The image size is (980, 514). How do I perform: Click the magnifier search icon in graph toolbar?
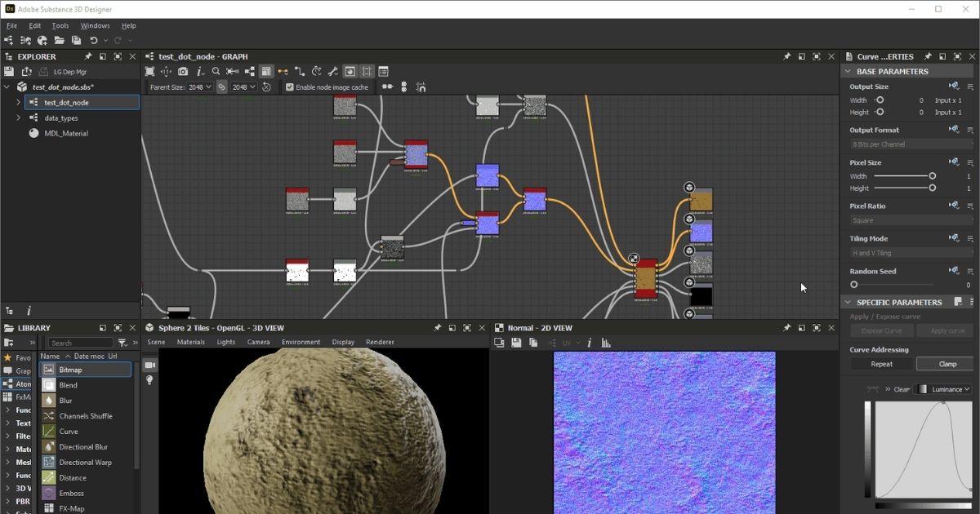[x=216, y=72]
